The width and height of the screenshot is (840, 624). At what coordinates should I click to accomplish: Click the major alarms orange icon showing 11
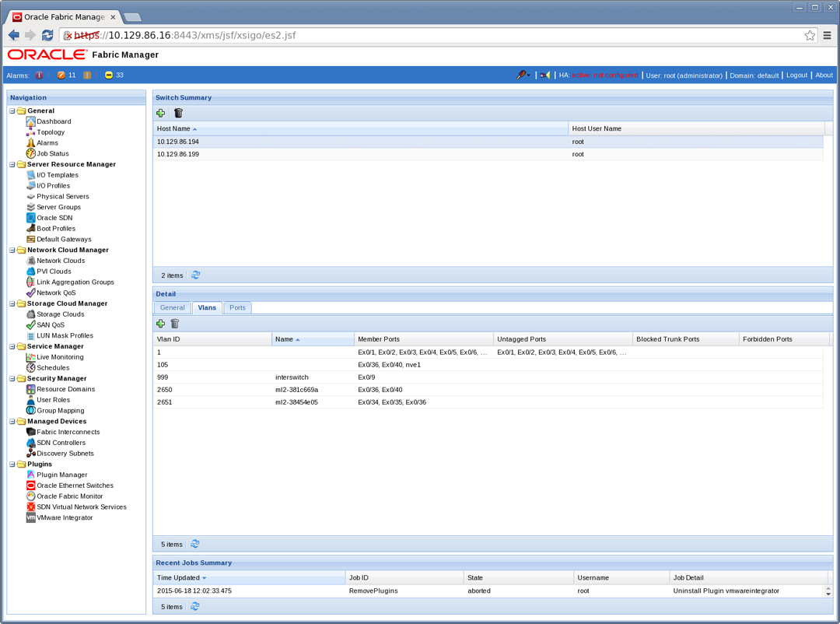61,75
